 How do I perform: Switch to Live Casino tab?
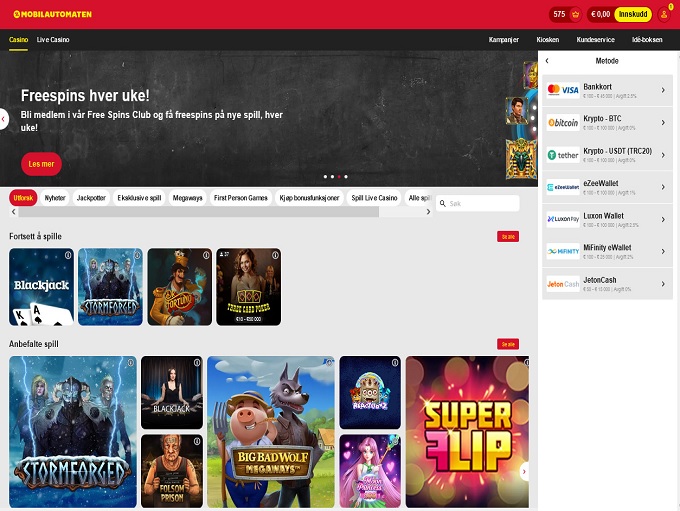click(x=53, y=39)
